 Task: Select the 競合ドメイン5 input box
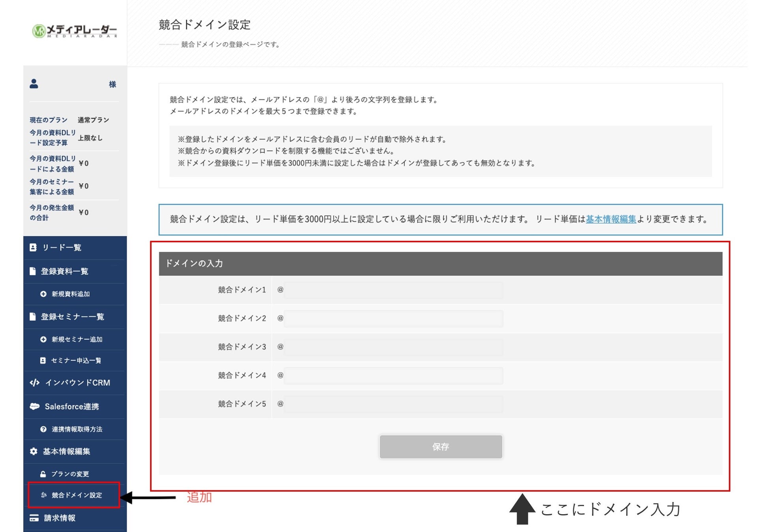393,404
